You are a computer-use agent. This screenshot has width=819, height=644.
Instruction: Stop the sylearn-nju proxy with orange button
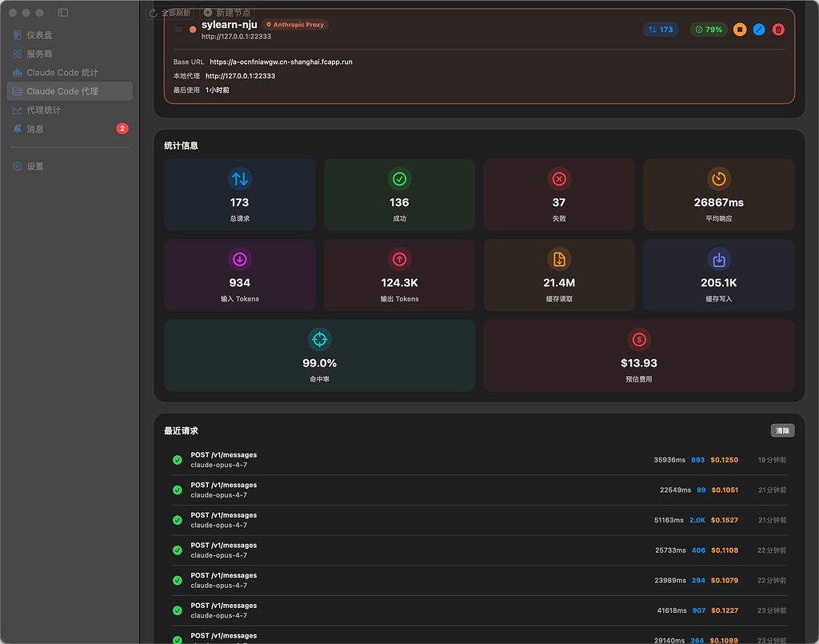[x=740, y=30]
